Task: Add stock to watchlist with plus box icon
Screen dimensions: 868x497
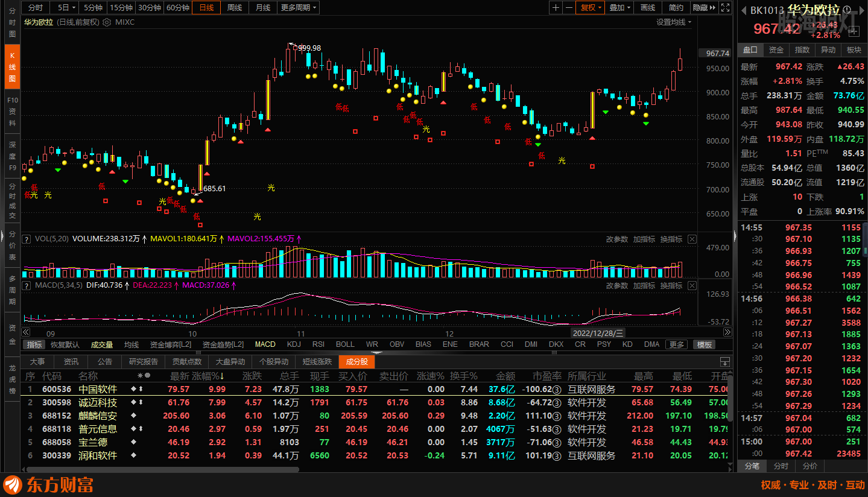Action: click(854, 30)
